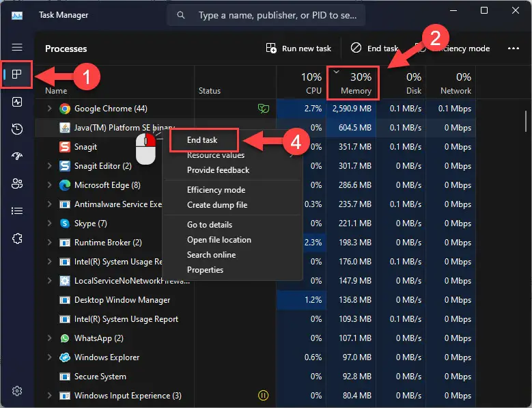
Task: Click the vertical scrollbar of process list
Action: pos(525,122)
